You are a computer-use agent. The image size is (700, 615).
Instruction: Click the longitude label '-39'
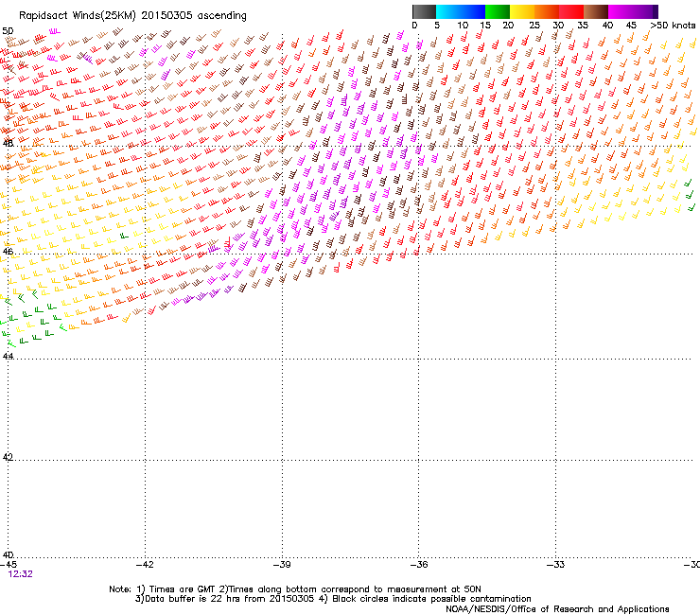282,565
